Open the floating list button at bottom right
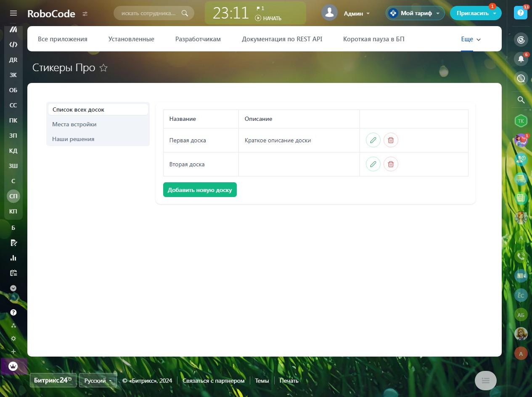The height and width of the screenshot is (397, 532). pos(486,381)
